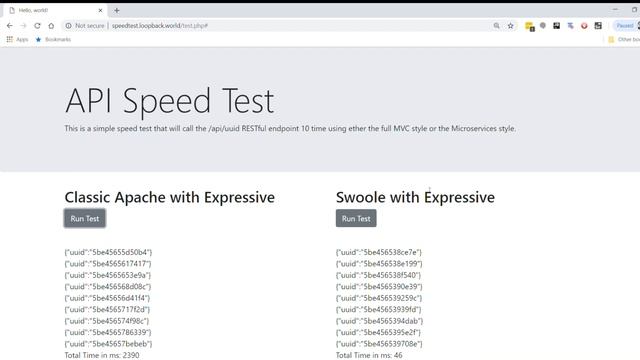Screen dimensions: 640x360
Task: Open the browser home page icon
Action: 51,26
